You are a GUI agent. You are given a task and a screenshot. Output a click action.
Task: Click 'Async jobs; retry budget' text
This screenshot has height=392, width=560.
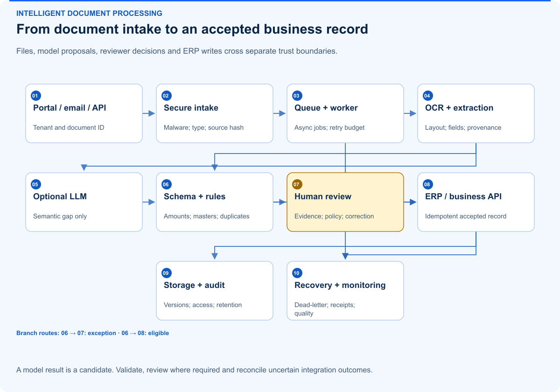(x=329, y=127)
